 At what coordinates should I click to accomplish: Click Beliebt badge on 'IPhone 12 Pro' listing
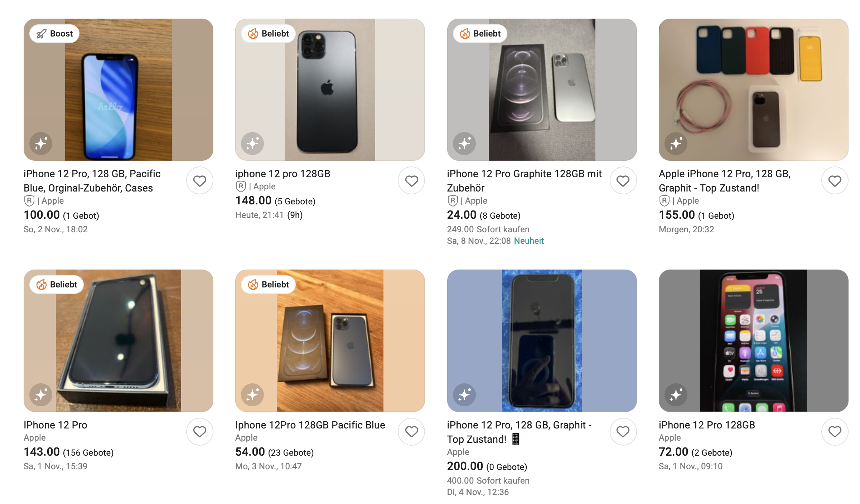click(57, 285)
